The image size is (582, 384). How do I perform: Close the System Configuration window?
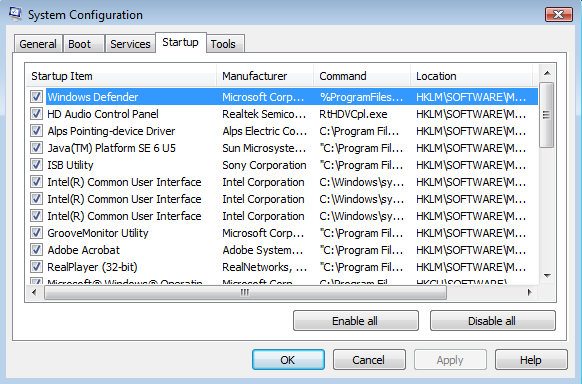pyautogui.click(x=558, y=14)
